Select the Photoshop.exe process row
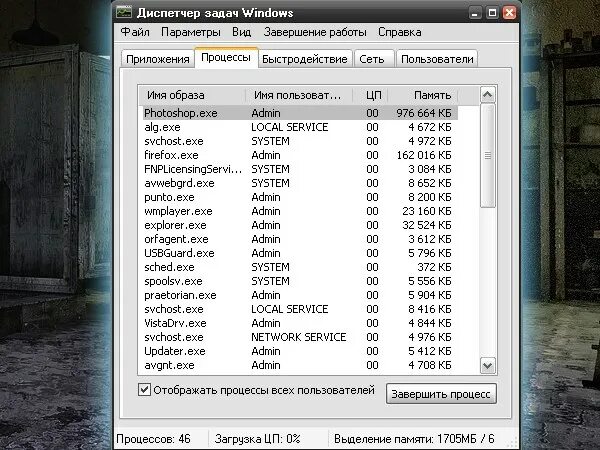The height and width of the screenshot is (450, 600). [x=300, y=113]
